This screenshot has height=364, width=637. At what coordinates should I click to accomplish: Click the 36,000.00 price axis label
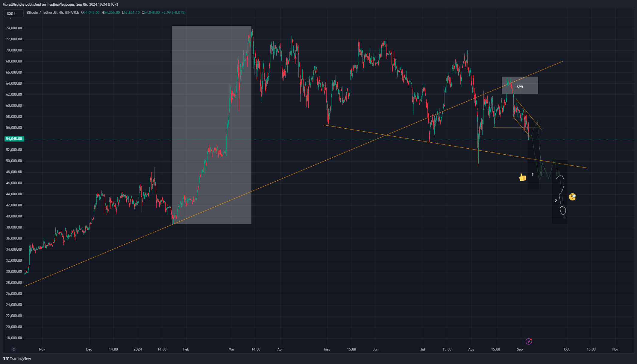pos(14,238)
